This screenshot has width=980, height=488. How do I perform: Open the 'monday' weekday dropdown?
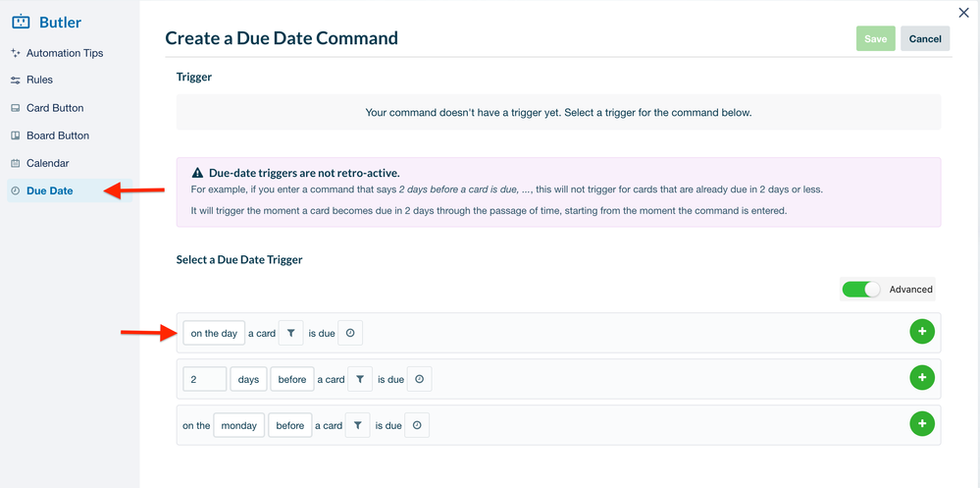pos(238,425)
